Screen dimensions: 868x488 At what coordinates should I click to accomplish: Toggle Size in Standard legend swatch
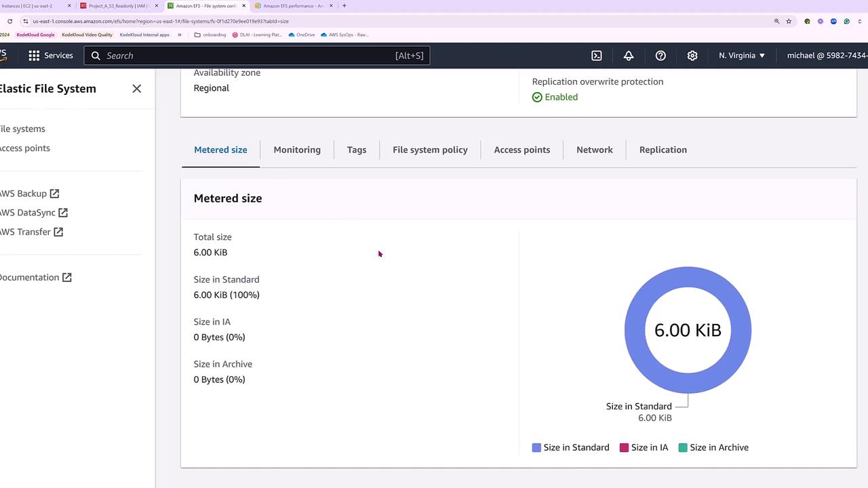(536, 447)
